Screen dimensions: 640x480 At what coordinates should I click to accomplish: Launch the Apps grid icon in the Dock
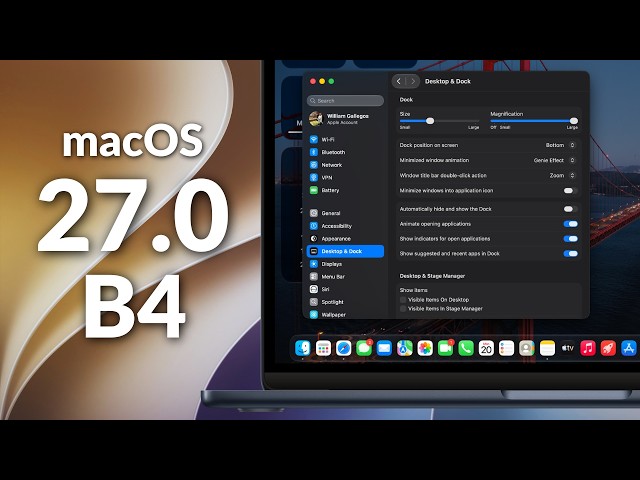pyautogui.click(x=323, y=348)
